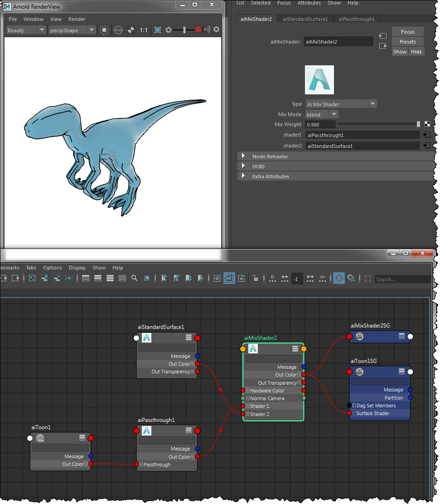The width and height of the screenshot is (440, 504).
Task: Select the magnifier search icon in Node Editor
Action: pyautogui.click(x=134, y=278)
